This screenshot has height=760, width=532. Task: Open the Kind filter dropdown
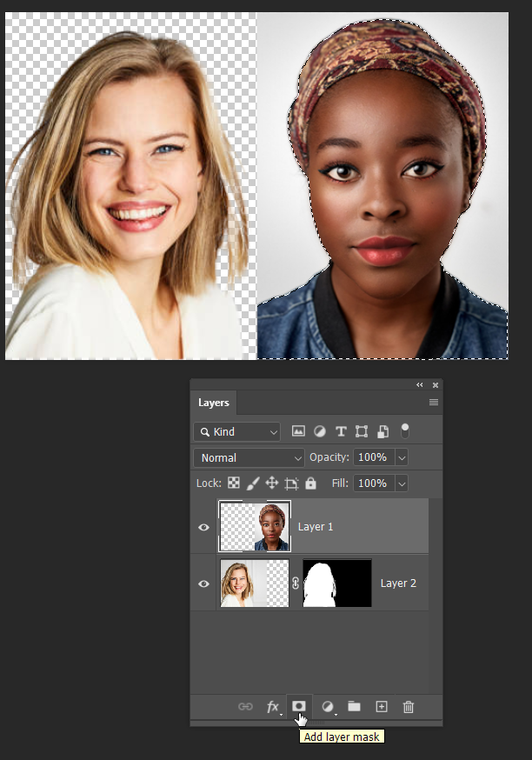(237, 431)
